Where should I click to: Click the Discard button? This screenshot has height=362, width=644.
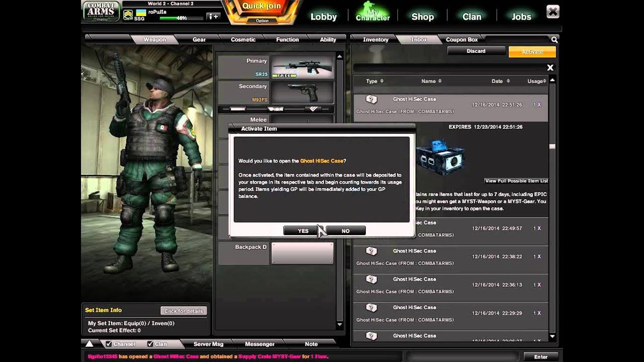476,51
